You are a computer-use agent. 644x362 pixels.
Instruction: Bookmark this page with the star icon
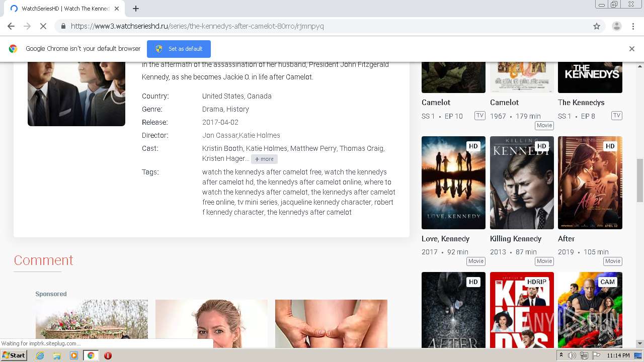pos(597,26)
